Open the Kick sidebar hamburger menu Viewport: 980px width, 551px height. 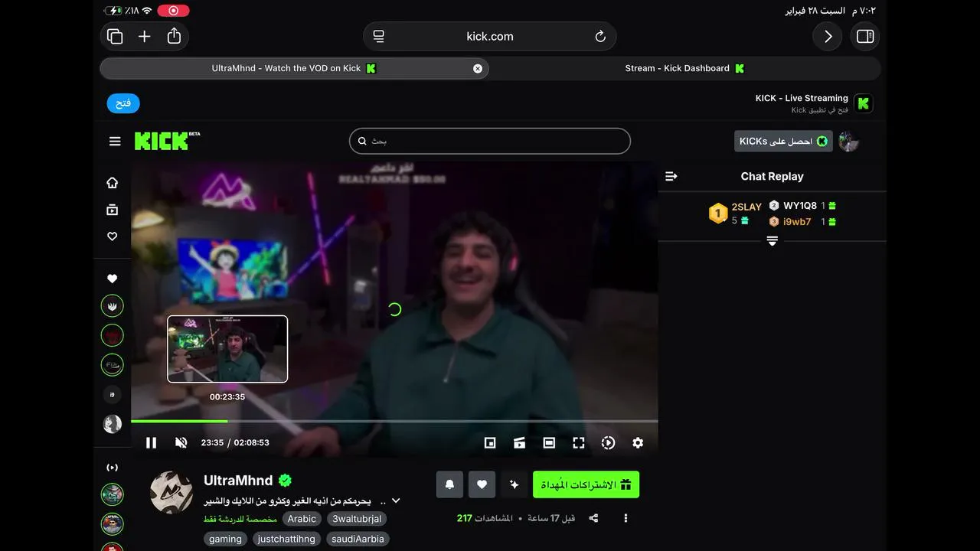pos(115,141)
